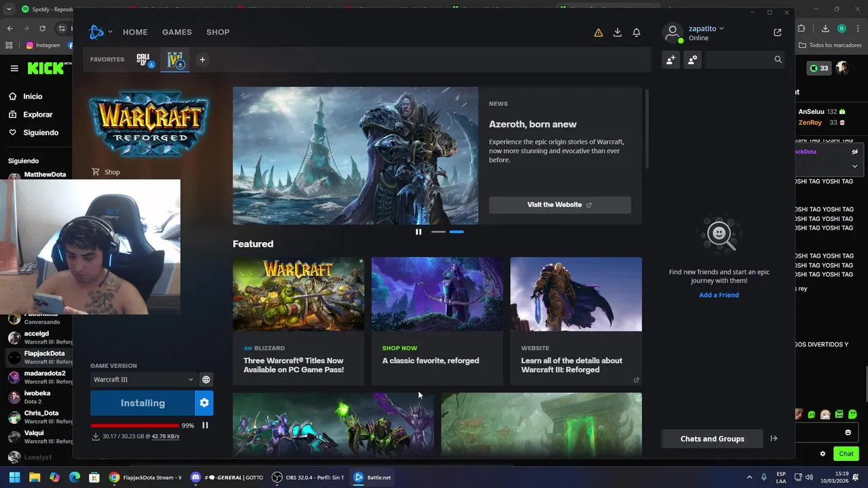Open the Battle.net logo menu

[96, 32]
